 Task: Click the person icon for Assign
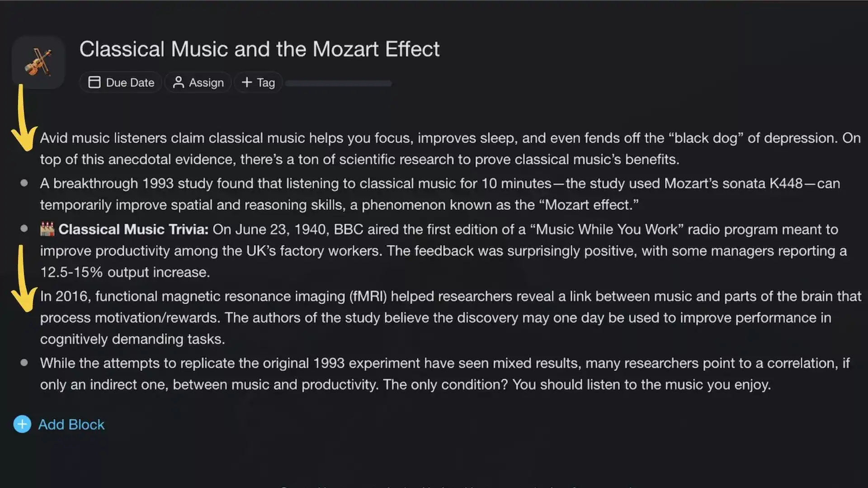click(178, 82)
